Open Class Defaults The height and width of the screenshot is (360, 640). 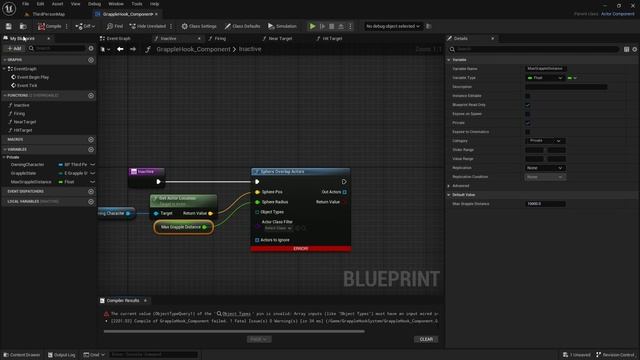point(242,26)
